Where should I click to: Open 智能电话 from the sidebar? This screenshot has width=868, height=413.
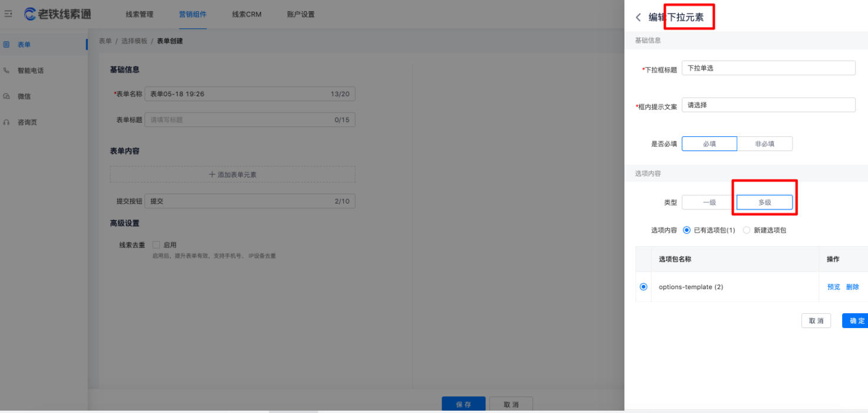pos(30,70)
